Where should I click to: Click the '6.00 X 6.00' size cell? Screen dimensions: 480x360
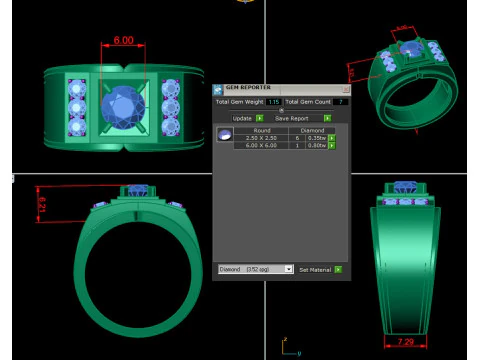pos(261,146)
